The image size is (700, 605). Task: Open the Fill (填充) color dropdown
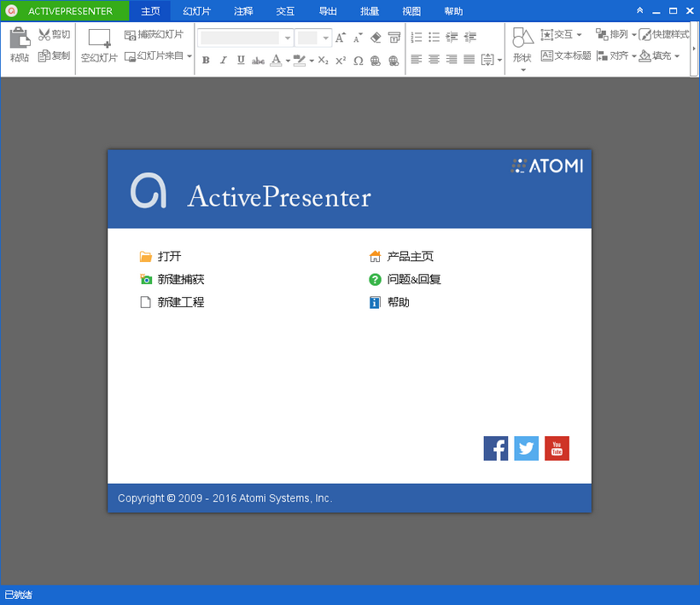[659, 55]
